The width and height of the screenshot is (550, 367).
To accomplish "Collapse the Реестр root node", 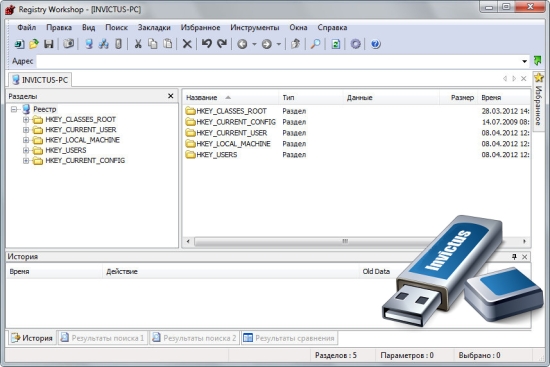I will point(14,109).
